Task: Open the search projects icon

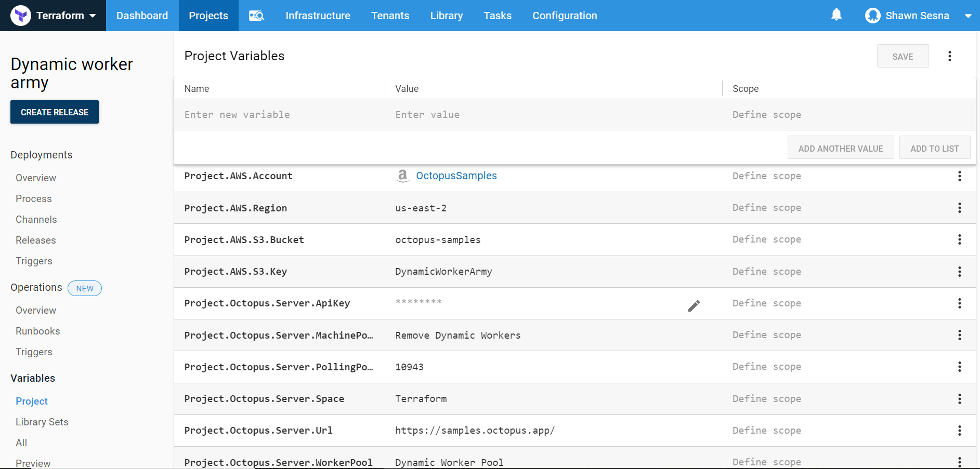Action: coord(256,16)
